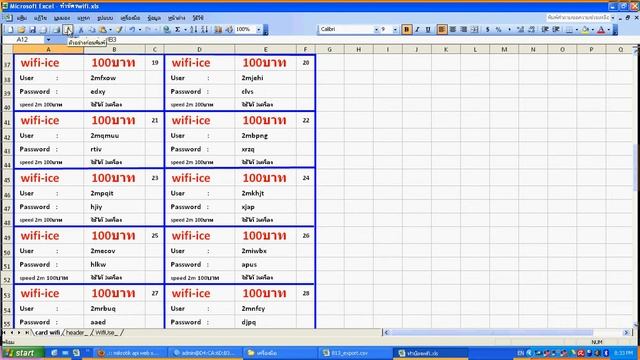Click the Decrease Indent icon
Screen dimensions: 640x360
click(545, 29)
